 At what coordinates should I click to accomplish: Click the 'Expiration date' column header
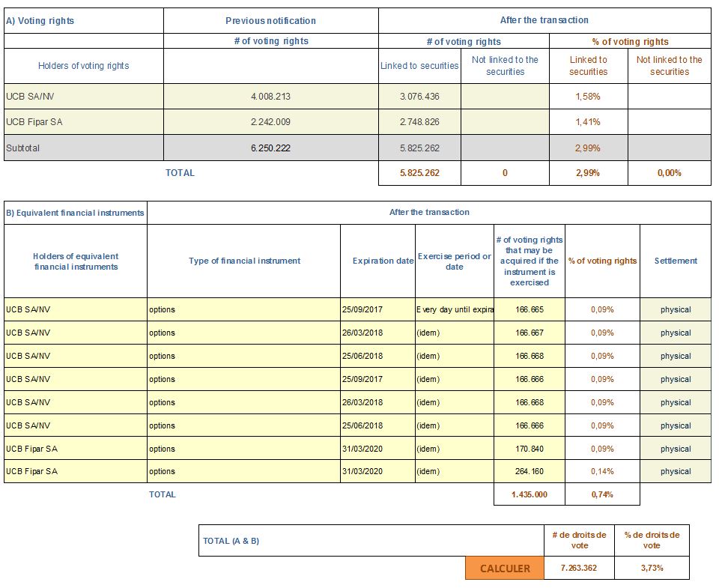377,261
